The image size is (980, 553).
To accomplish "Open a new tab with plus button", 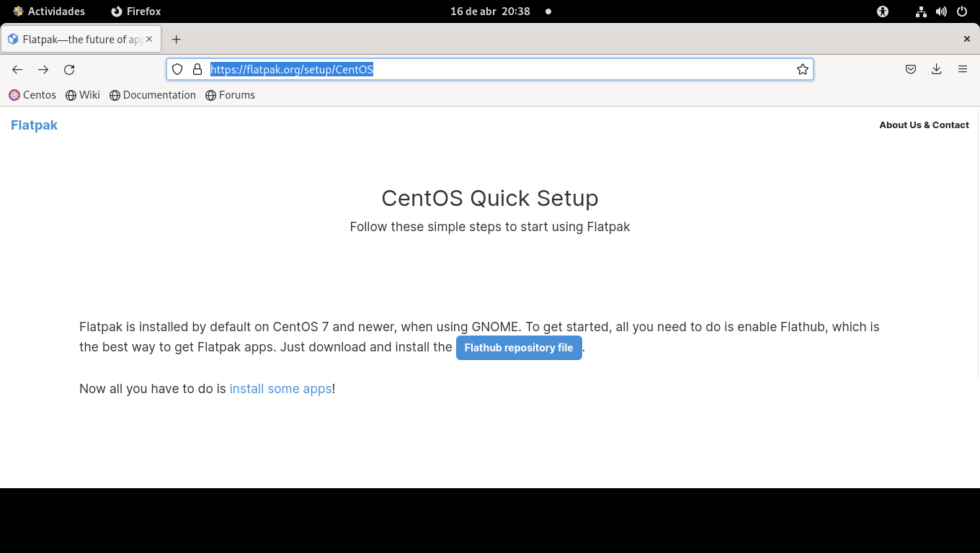I will (x=177, y=39).
